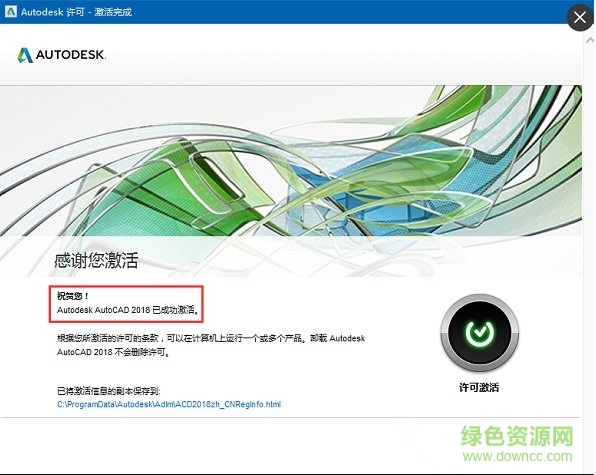
Task: Click the 感谢您激活 heading
Action: click(96, 261)
